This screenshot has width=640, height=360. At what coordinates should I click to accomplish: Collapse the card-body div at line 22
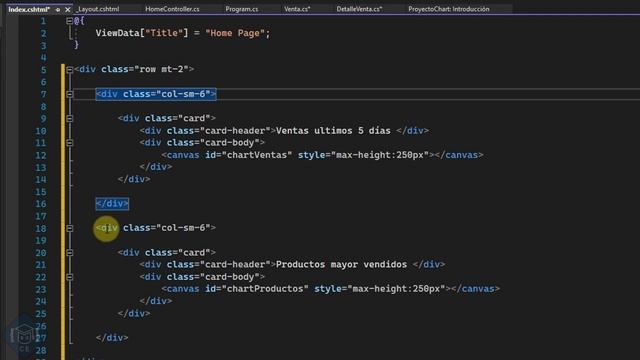pyautogui.click(x=69, y=277)
